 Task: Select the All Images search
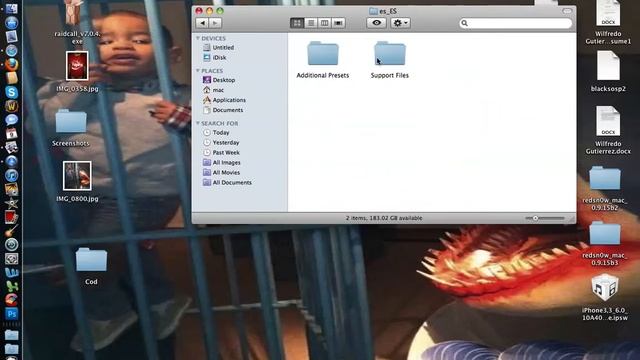[222, 162]
